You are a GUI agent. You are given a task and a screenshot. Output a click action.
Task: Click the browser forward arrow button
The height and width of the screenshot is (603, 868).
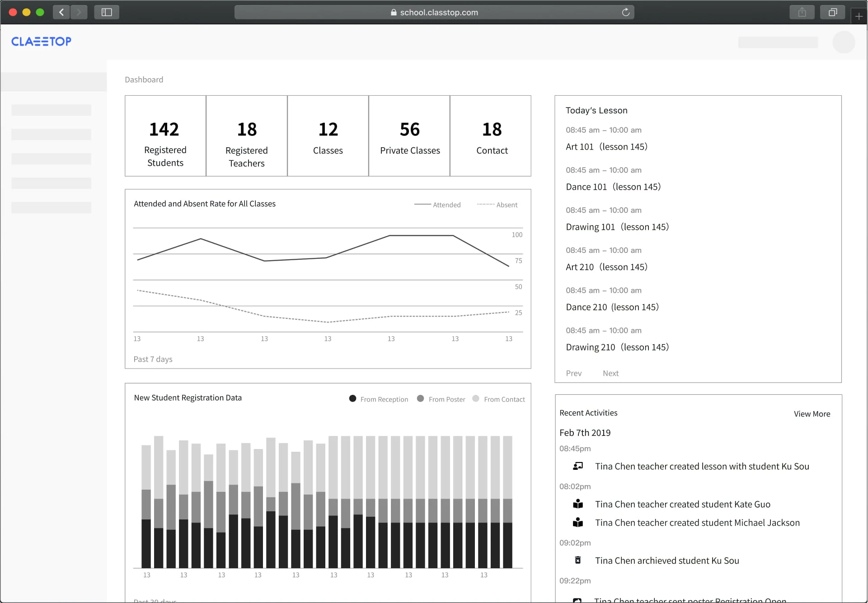[x=79, y=12]
